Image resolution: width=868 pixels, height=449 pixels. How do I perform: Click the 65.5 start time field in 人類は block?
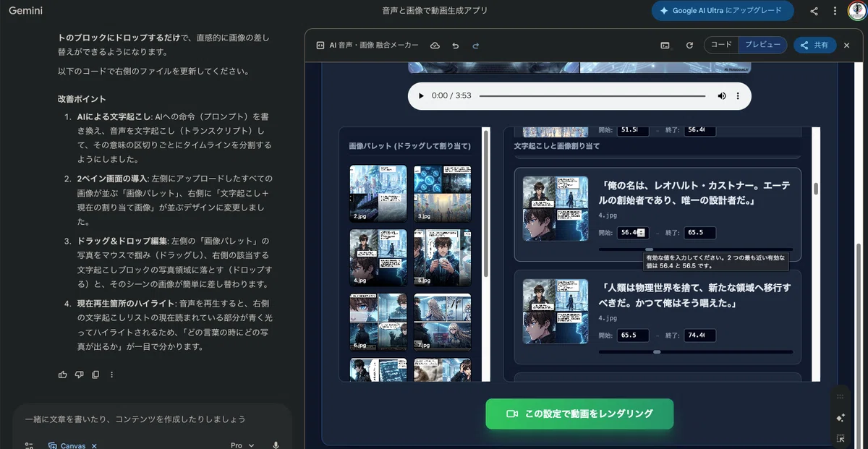pos(632,335)
